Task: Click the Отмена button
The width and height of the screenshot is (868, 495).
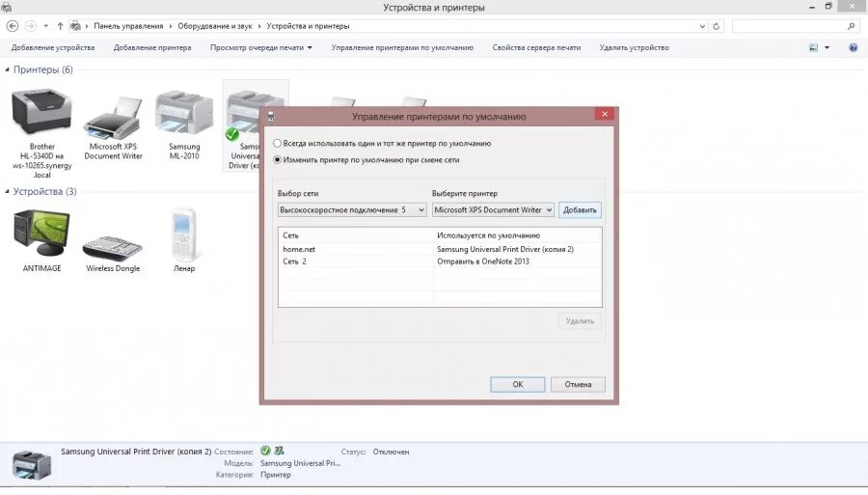Action: coord(578,384)
